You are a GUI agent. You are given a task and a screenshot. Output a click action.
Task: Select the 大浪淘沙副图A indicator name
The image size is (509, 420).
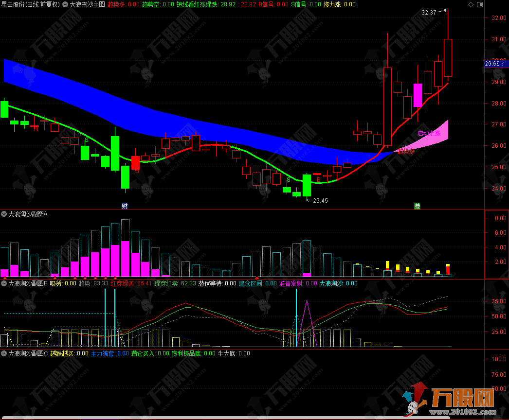28,214
